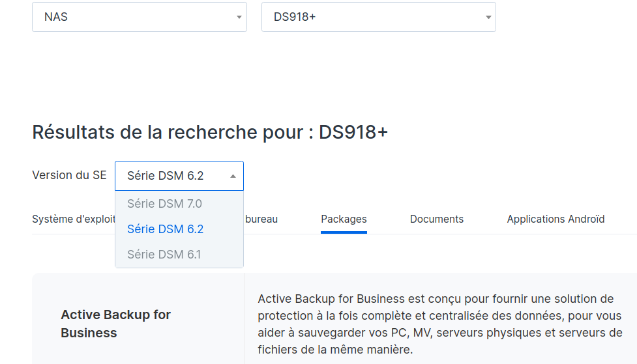Click the Série DSM 6.2 version combo box

[x=171, y=176]
